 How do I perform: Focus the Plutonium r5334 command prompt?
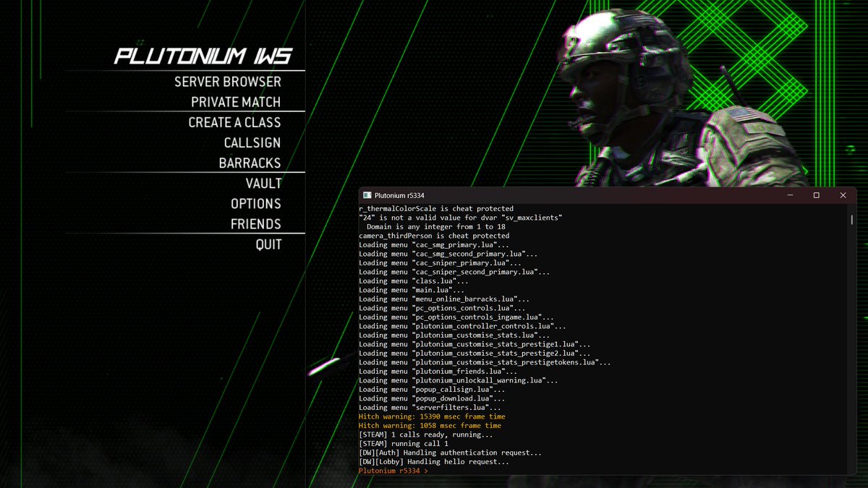point(394,471)
